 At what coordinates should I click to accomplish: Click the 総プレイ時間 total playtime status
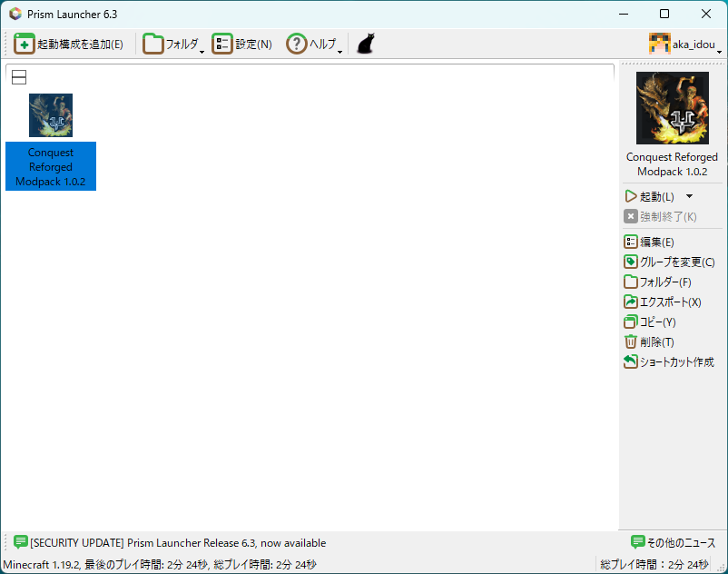654,565
